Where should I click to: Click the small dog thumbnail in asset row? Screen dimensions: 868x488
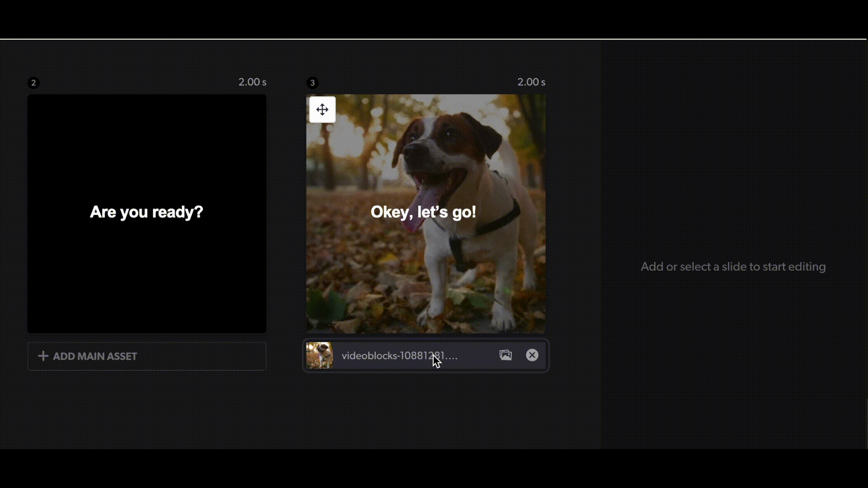(x=320, y=355)
